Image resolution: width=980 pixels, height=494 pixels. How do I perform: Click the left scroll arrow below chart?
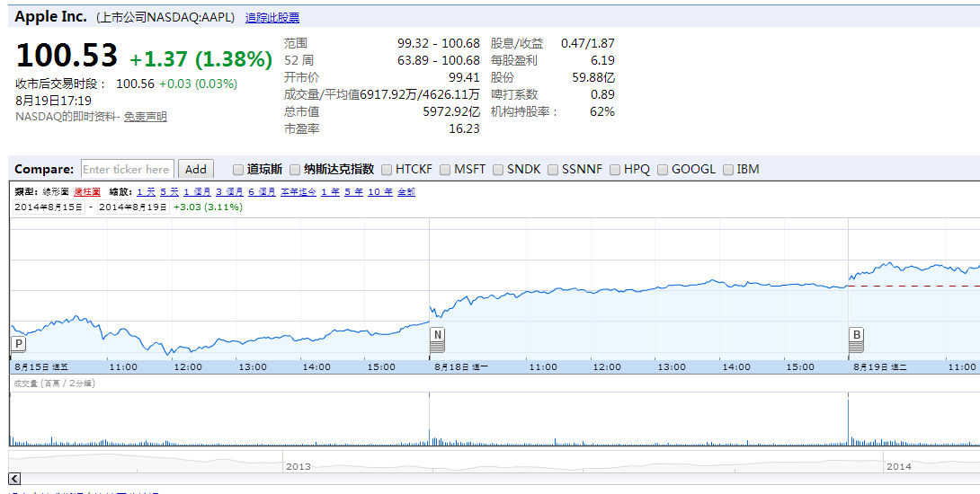point(14,480)
